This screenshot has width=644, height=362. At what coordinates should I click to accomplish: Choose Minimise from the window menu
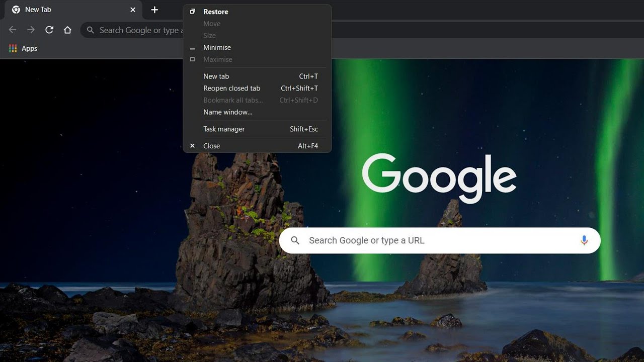pos(257,47)
